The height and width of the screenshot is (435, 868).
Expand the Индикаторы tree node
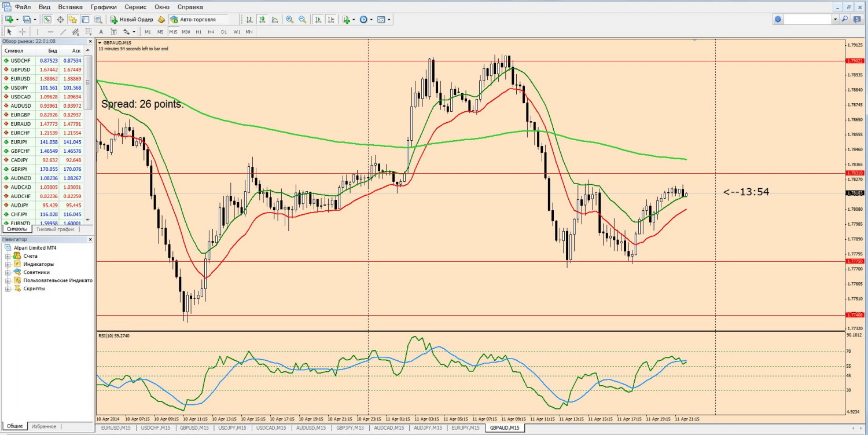tap(8, 264)
